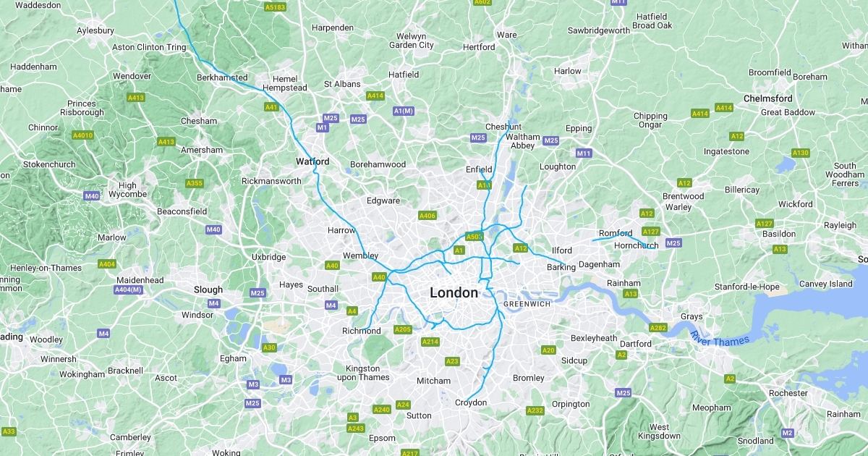Select the Croydon place label
The height and width of the screenshot is (456, 868).
pos(471,402)
